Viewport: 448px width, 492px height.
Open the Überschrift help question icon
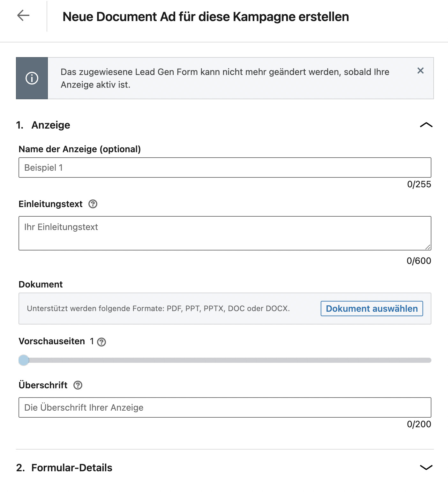pos(78,385)
